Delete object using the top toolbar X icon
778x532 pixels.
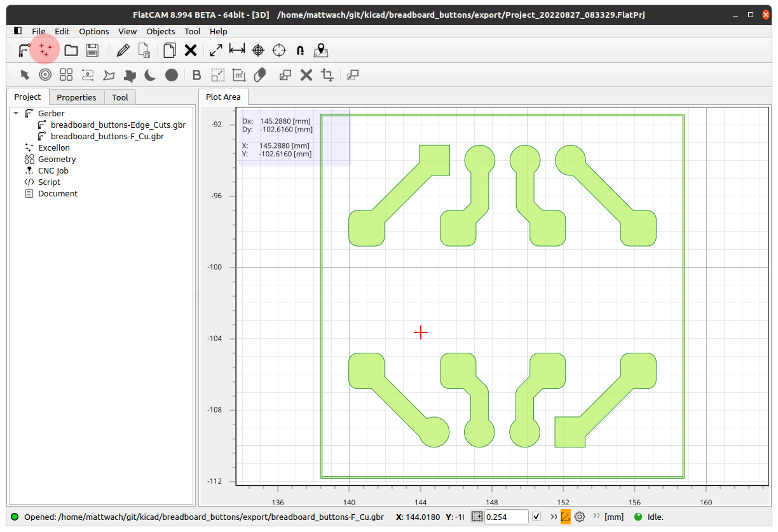point(190,50)
